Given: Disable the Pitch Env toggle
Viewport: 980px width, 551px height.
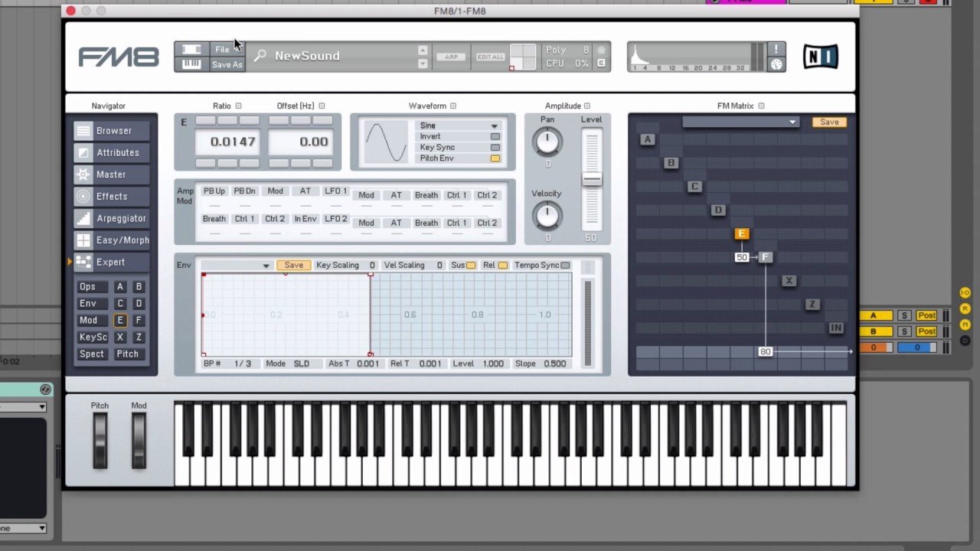Looking at the screenshot, I should (495, 158).
